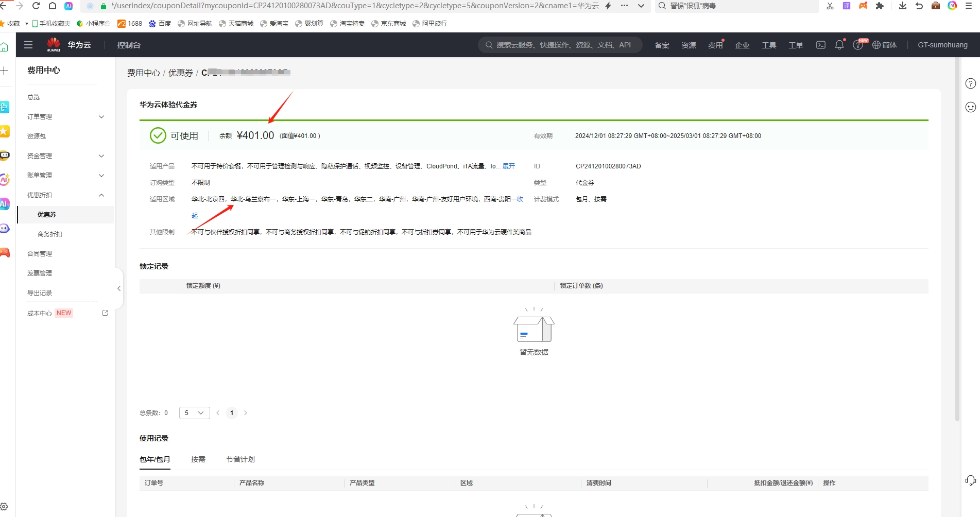Click 优惠券 in the breadcrumb
This screenshot has width=980, height=517.
[x=180, y=73]
